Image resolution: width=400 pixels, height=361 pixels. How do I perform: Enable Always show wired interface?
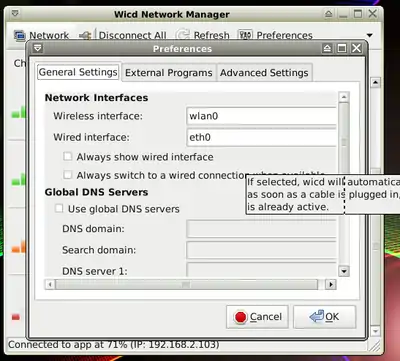coord(68,156)
